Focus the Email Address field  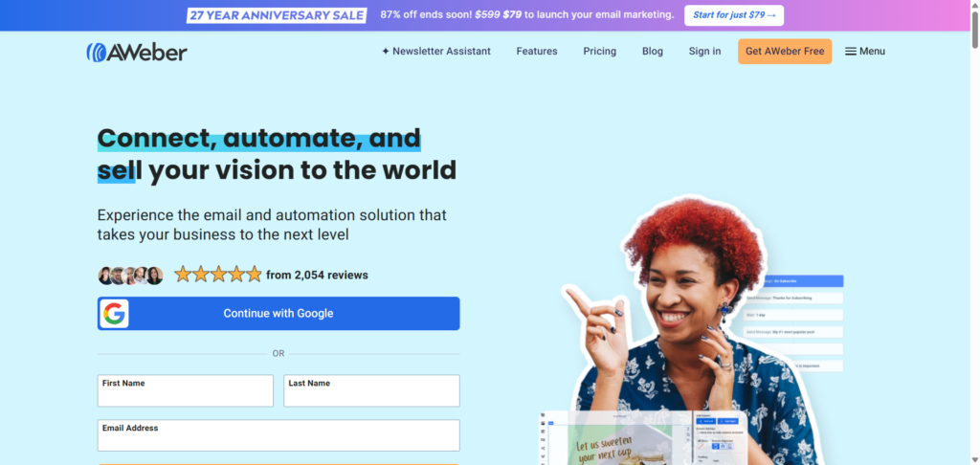(x=278, y=435)
